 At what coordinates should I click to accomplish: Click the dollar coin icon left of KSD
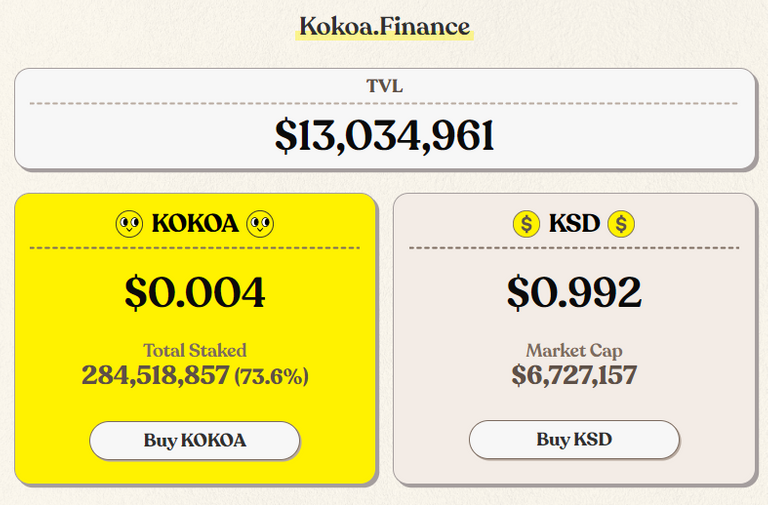tap(527, 224)
